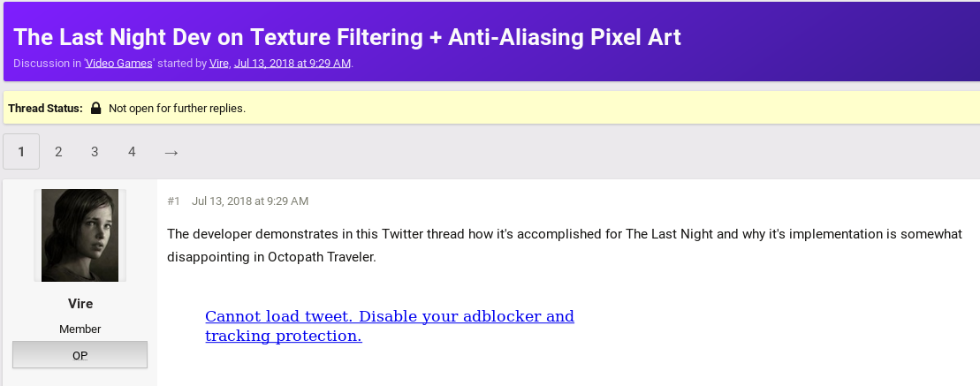The image size is (980, 386).
Task: Open the 'Cannot load tweet' link
Action: [x=390, y=326]
